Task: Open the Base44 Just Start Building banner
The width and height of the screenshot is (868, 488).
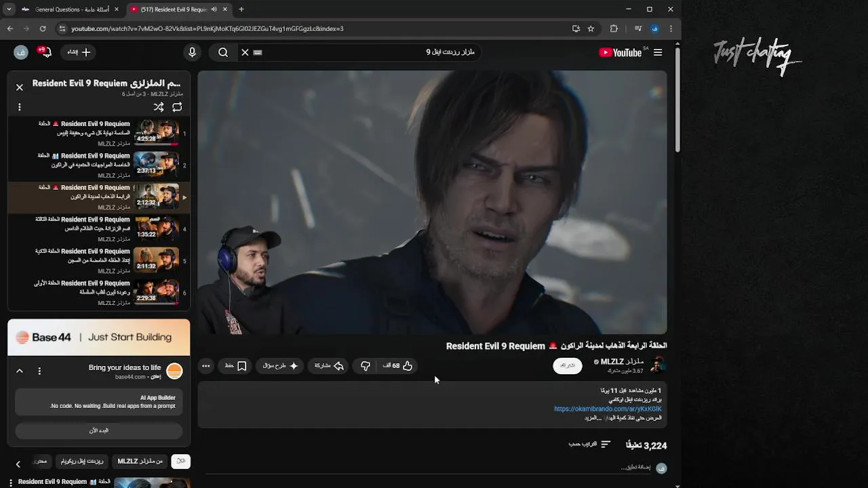Action: [x=99, y=337]
